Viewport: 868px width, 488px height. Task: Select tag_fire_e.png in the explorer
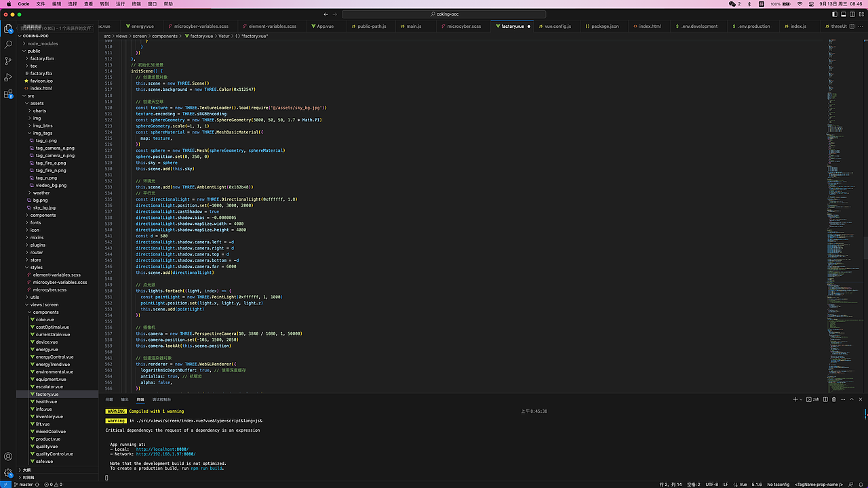51,163
